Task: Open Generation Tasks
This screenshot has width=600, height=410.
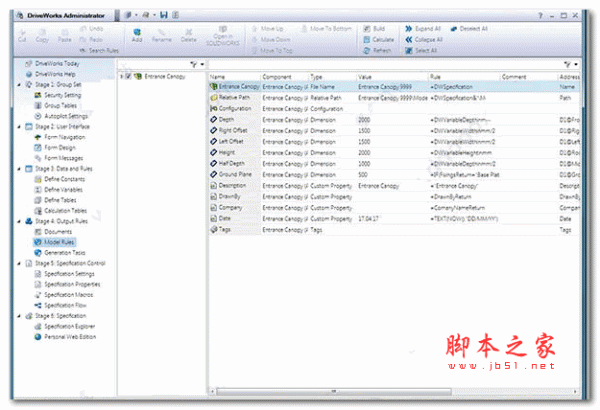Action: click(60, 253)
